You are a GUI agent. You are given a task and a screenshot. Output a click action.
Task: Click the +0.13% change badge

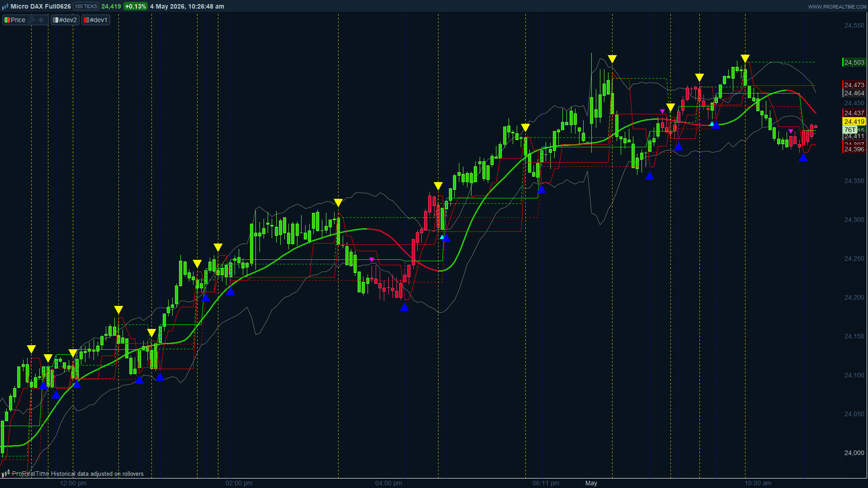pyautogui.click(x=135, y=6)
